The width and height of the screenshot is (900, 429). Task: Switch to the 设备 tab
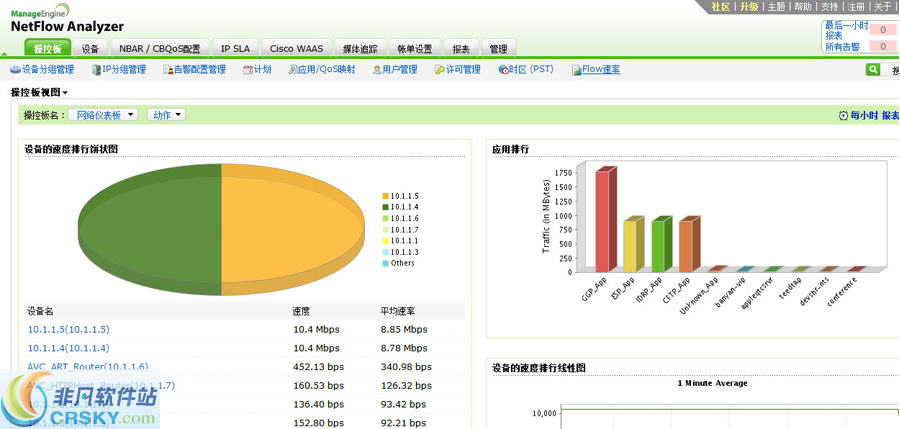pyautogui.click(x=90, y=49)
